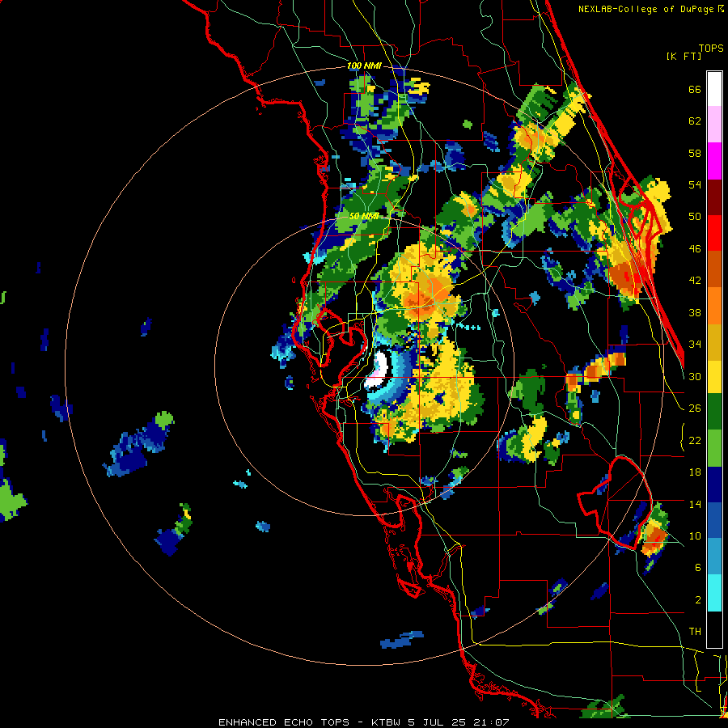Click the [K FT] units label

click(684, 56)
